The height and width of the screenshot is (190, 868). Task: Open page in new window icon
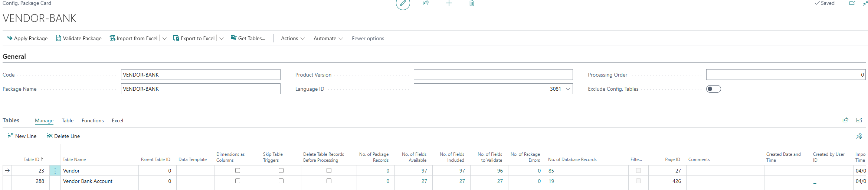pyautogui.click(x=852, y=3)
